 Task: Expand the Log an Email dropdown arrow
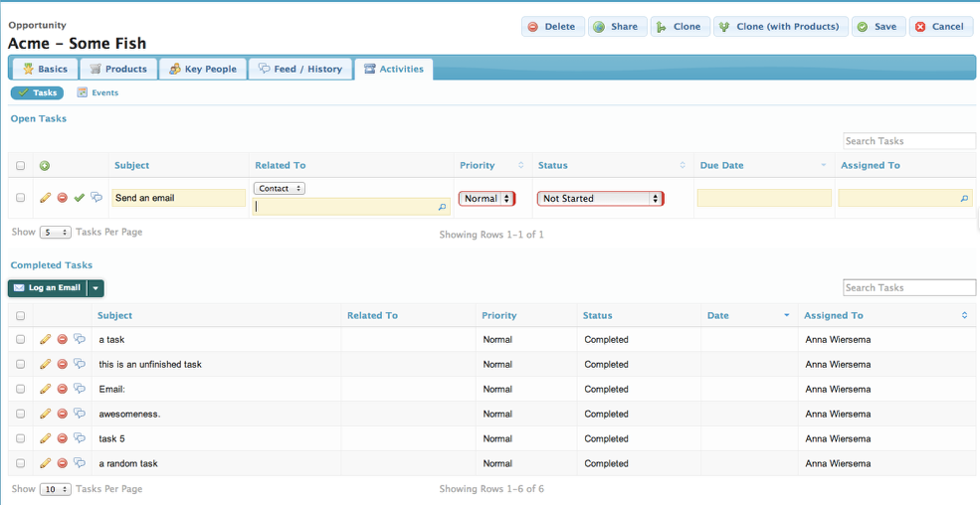tap(96, 288)
